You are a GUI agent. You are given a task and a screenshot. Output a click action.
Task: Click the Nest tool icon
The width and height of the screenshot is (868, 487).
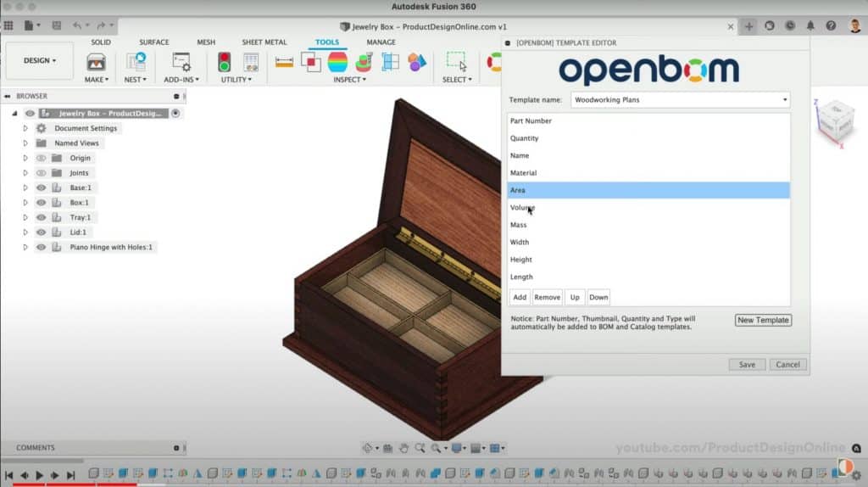pyautogui.click(x=136, y=62)
